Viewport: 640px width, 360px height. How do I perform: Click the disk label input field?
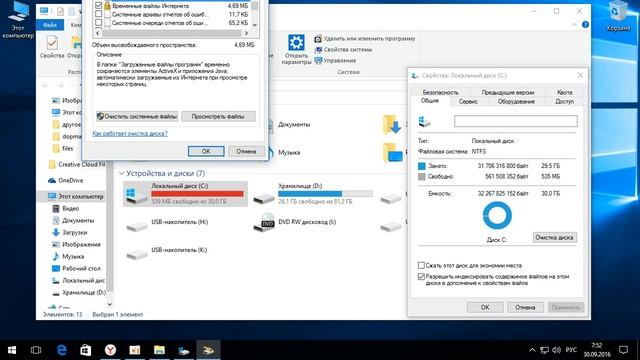click(516, 121)
